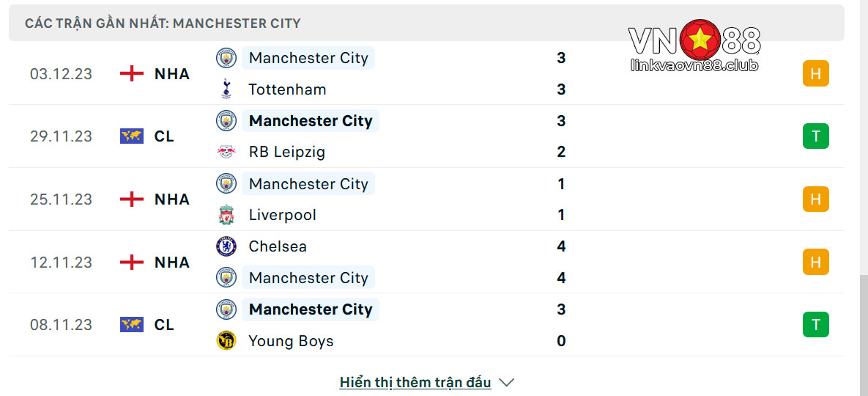The image size is (868, 396).
Task: Click the Liverpool club crest icon
Action: point(226,215)
